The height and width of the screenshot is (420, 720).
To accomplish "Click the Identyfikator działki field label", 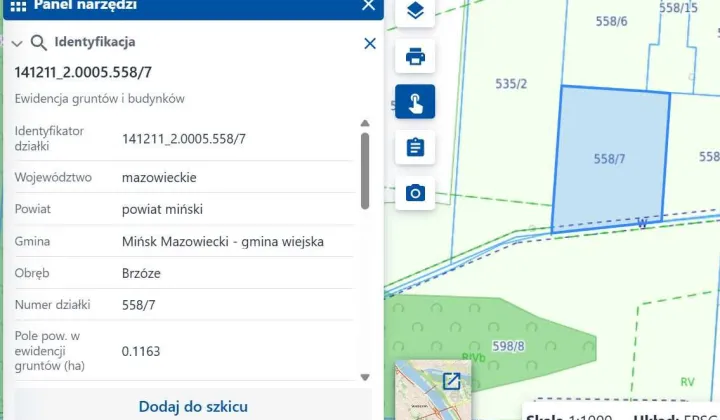I will [x=49, y=138].
